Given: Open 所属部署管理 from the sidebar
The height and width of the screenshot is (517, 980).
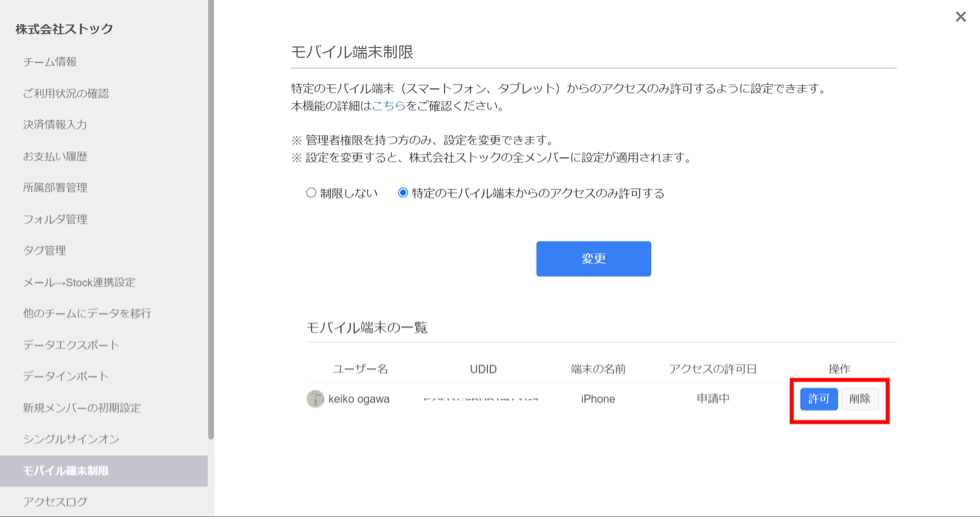Looking at the screenshot, I should (x=56, y=187).
